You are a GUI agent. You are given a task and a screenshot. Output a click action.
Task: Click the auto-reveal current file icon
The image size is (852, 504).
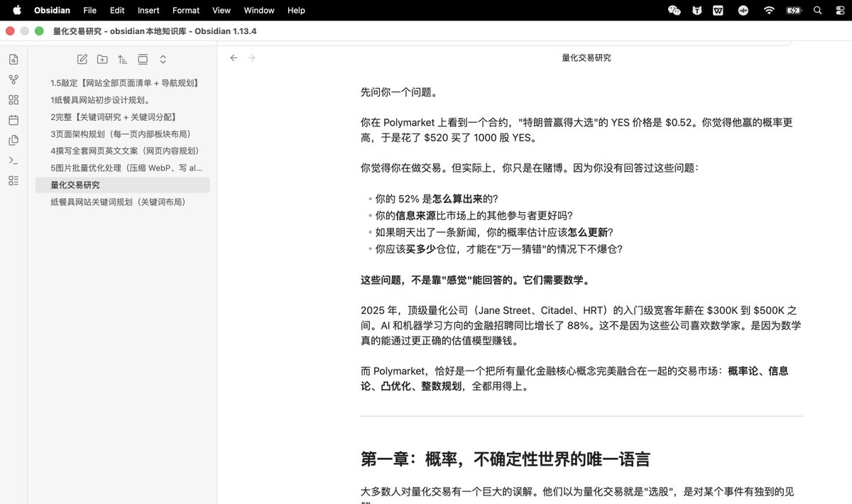(x=143, y=60)
